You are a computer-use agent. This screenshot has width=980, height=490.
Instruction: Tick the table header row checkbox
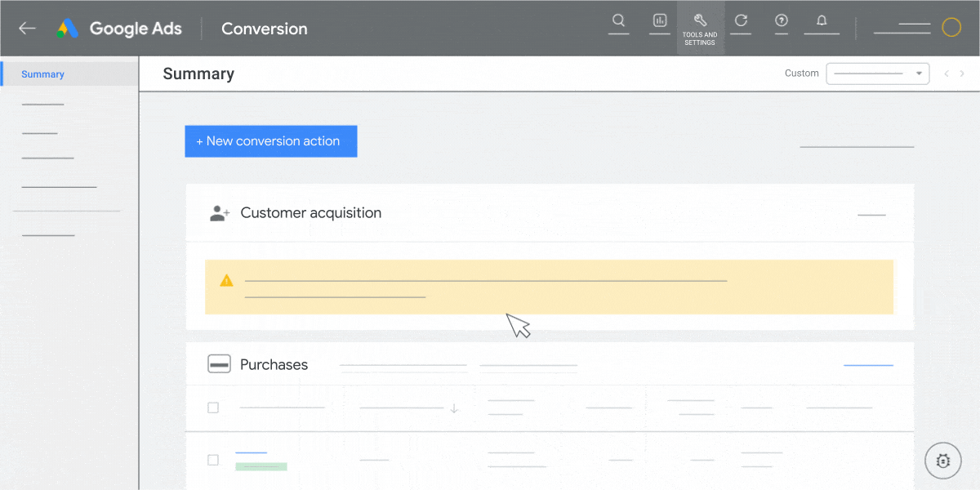pos(213,408)
